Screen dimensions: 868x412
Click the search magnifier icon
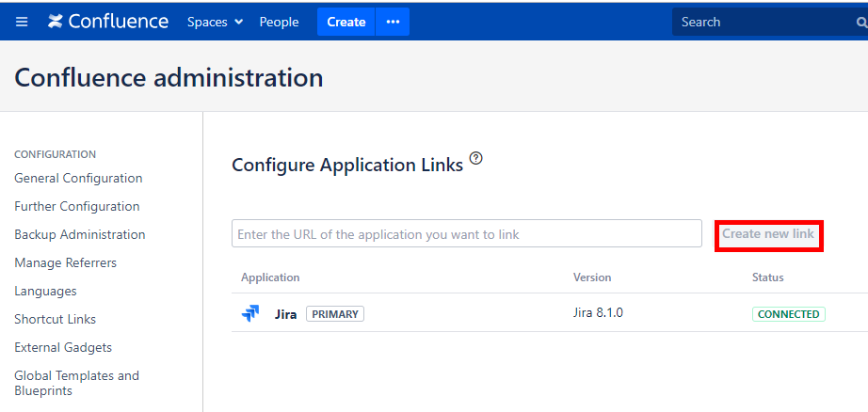[x=860, y=23]
